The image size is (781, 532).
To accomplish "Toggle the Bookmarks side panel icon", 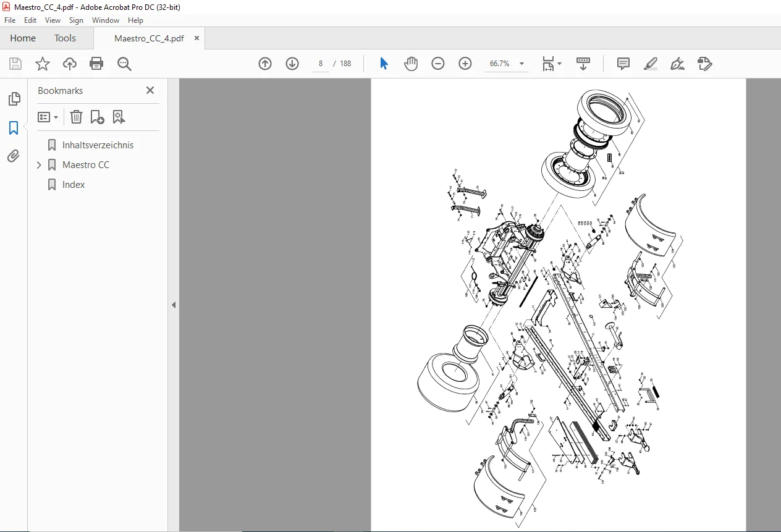I will pyautogui.click(x=14, y=128).
